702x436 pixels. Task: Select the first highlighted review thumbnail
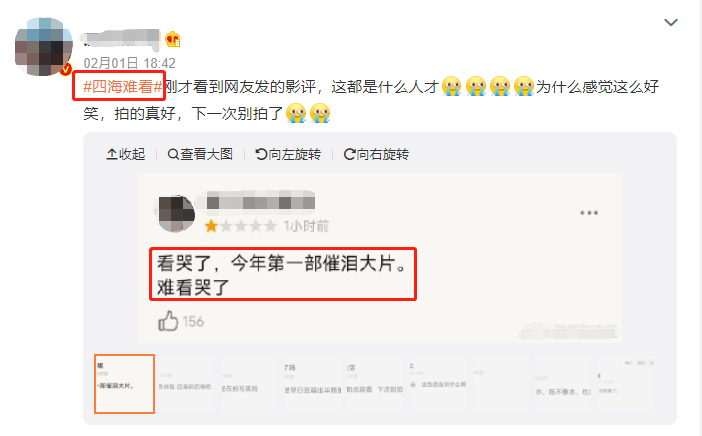click(x=124, y=384)
